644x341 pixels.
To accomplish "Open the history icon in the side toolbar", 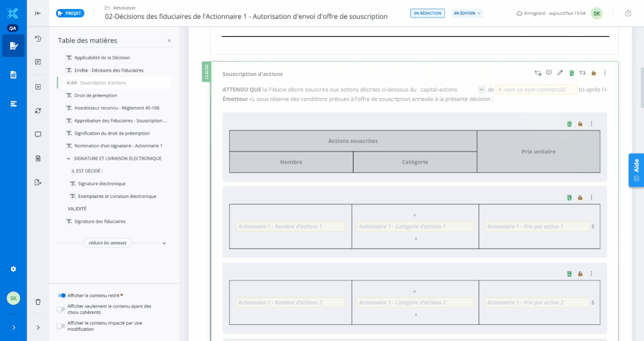I will pos(38,39).
